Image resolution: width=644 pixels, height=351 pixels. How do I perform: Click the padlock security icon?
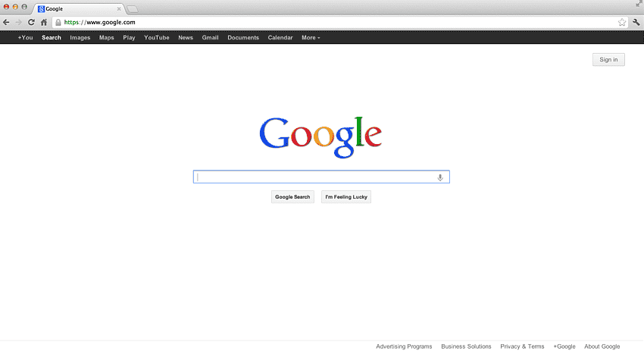[x=58, y=22]
